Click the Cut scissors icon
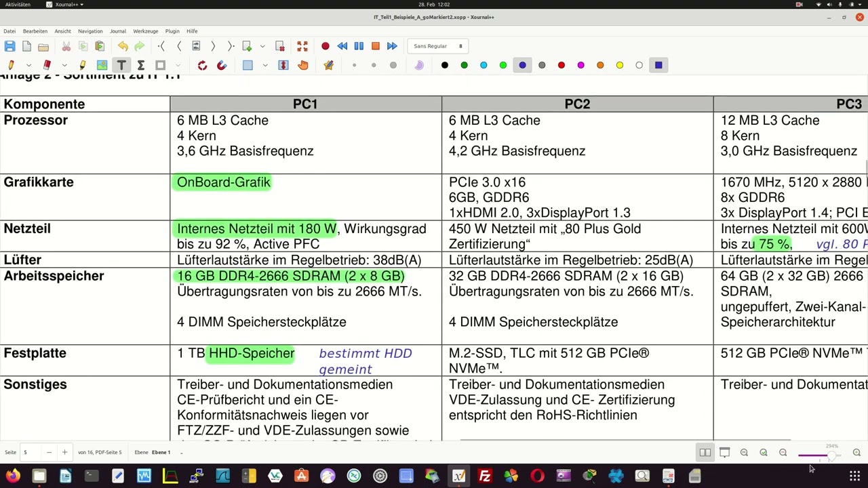 pos(66,46)
